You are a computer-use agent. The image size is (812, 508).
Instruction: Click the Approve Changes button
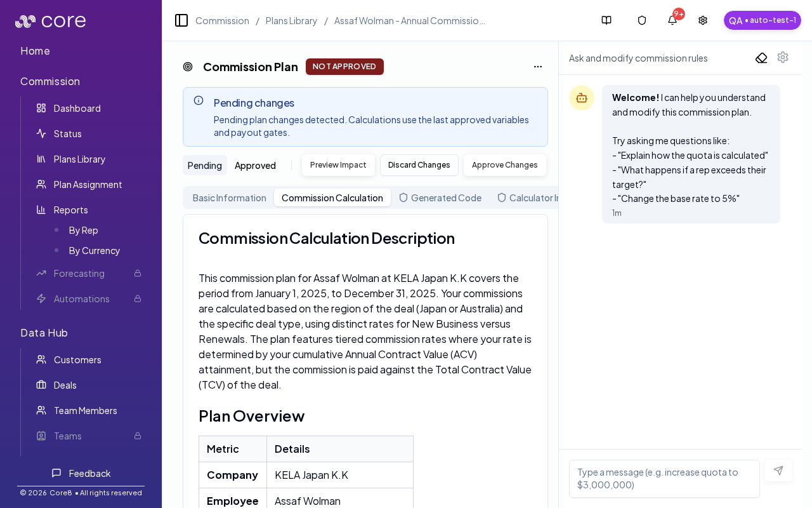[504, 165]
